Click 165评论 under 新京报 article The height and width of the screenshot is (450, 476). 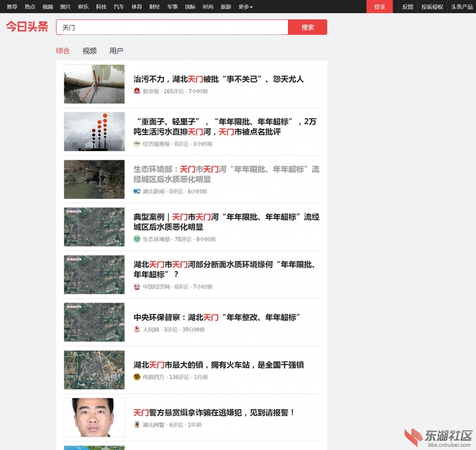pyautogui.click(x=174, y=91)
